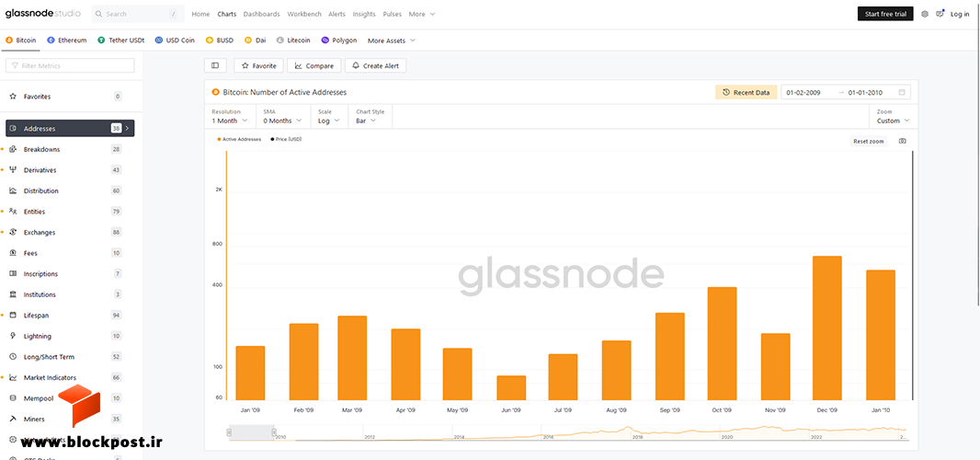This screenshot has height=460, width=980.
Task: Open the Workbench nav item
Action: click(304, 14)
